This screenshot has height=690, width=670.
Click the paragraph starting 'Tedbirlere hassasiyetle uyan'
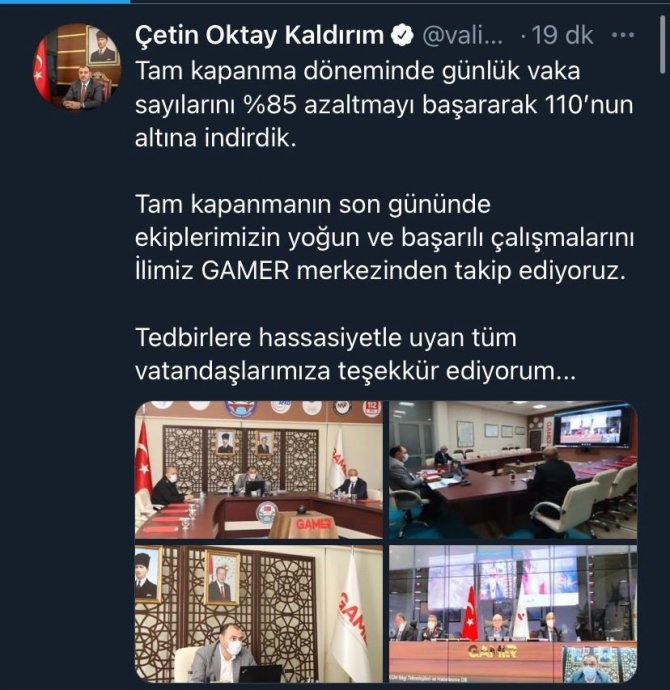point(355,354)
